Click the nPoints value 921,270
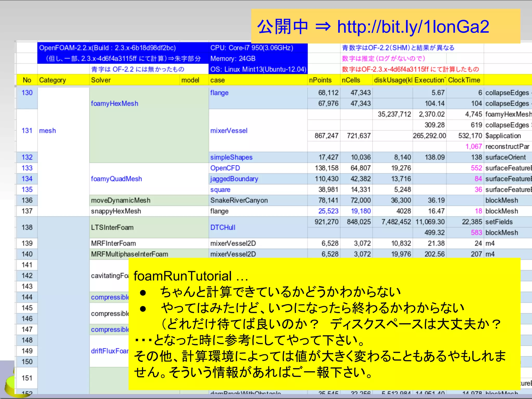The image size is (532, 399). (324, 222)
